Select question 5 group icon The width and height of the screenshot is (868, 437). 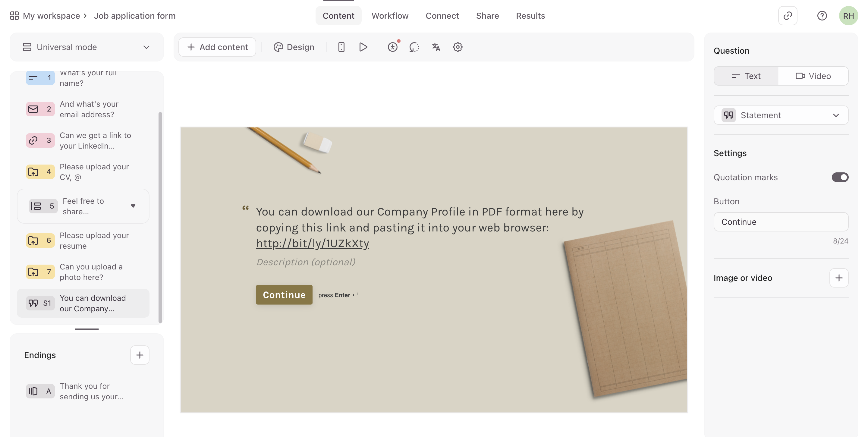pos(43,206)
